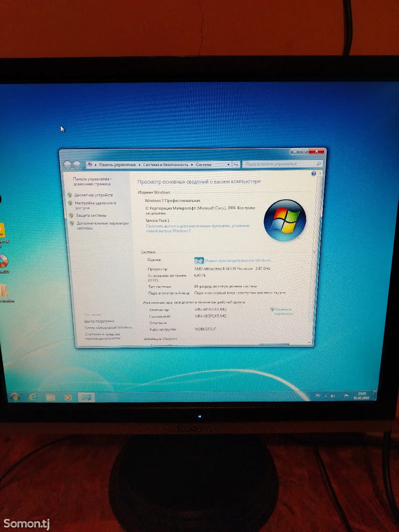Open Центр поддержки link
This screenshot has height=532, width=399.
tap(99, 321)
